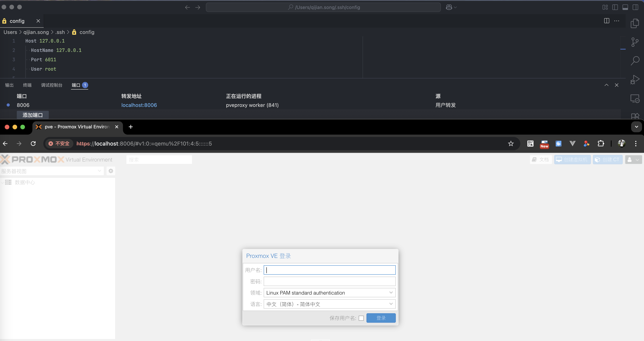Open the localhost:8006 forwarded address link
The image size is (644, 341).
point(139,105)
